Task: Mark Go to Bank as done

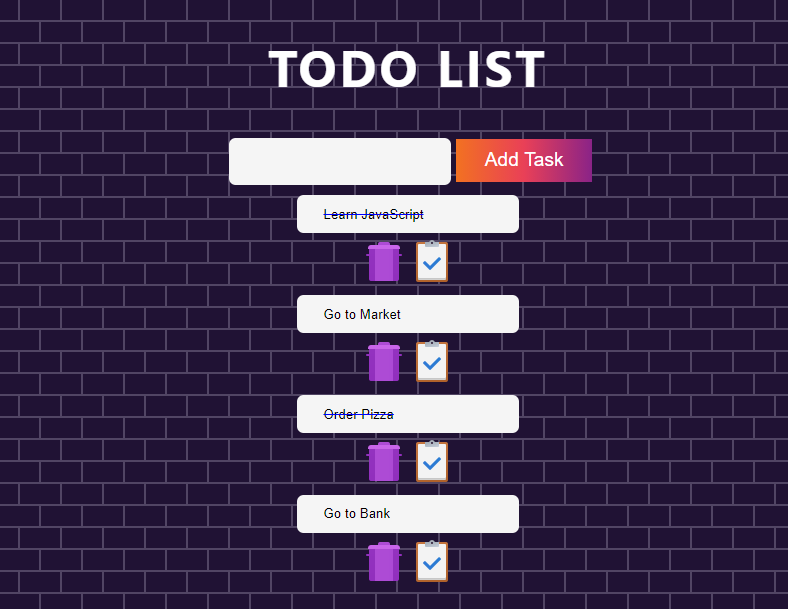Action: (x=432, y=562)
